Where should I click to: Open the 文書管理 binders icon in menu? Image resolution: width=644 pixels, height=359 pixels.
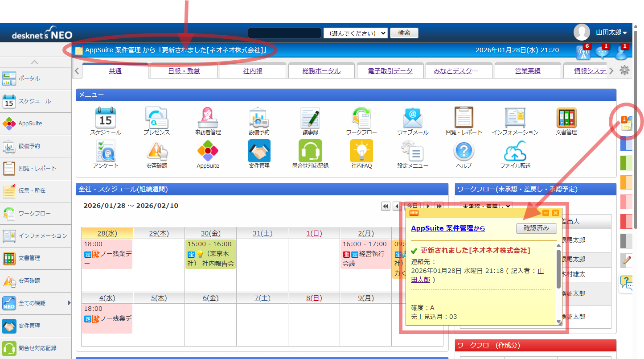click(x=566, y=118)
